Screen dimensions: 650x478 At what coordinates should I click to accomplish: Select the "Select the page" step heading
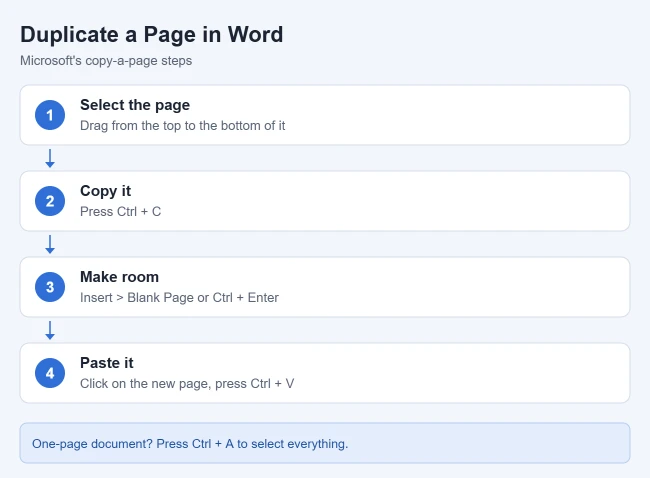[x=135, y=105]
